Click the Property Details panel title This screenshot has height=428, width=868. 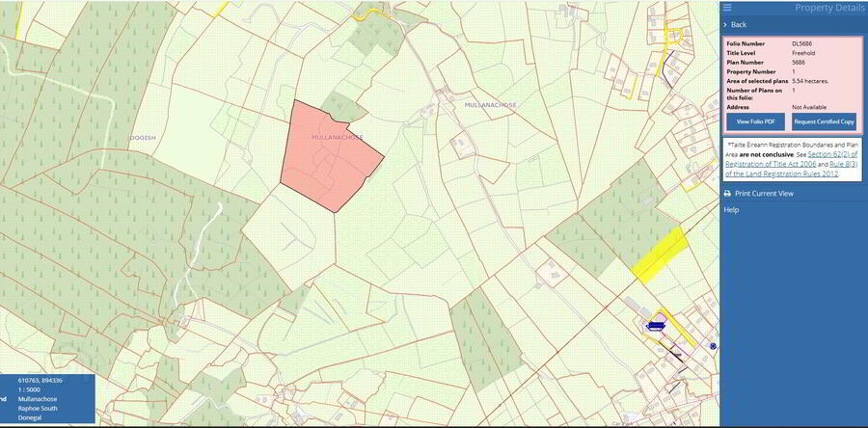pos(828,8)
